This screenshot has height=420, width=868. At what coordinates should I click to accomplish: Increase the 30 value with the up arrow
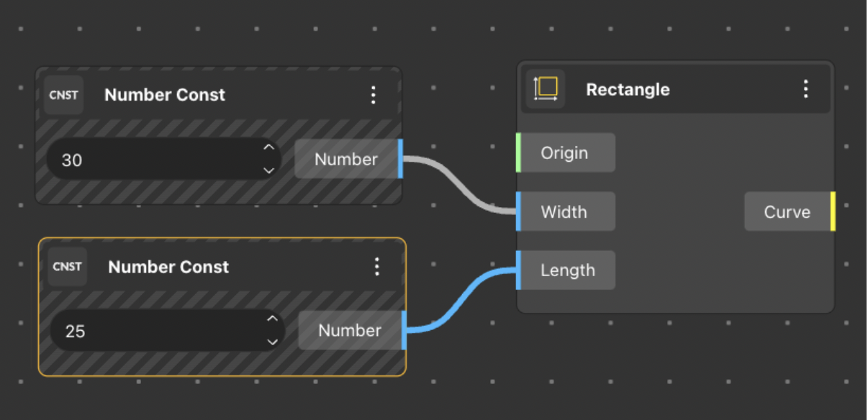268,147
